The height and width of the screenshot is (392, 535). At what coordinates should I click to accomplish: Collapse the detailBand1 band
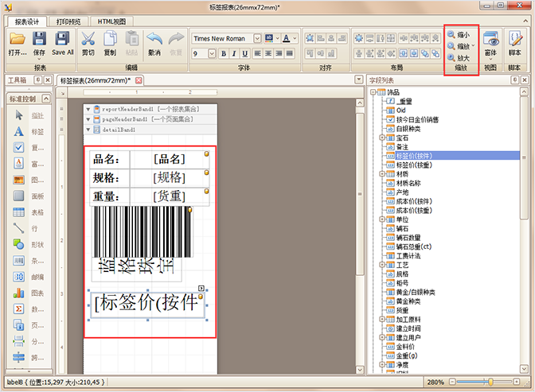[x=88, y=129]
